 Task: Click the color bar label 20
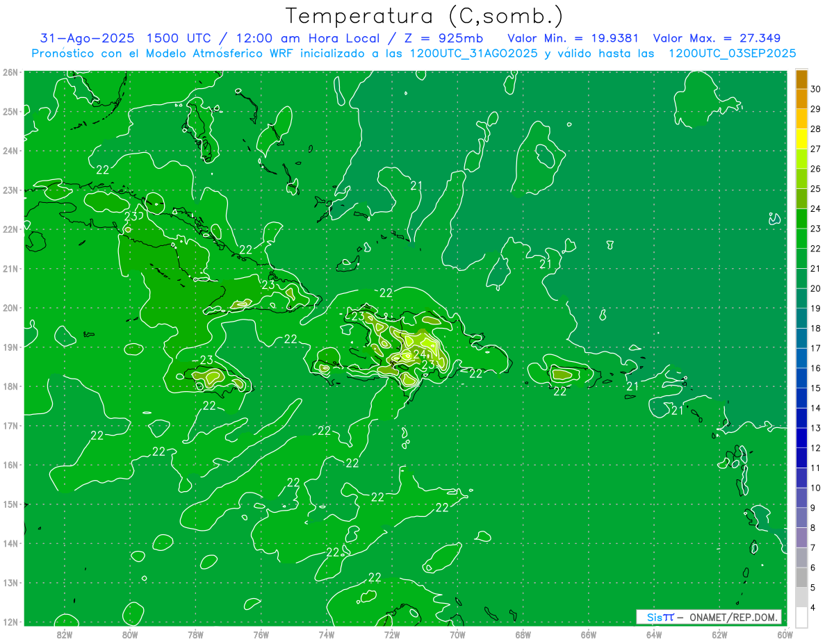click(815, 288)
